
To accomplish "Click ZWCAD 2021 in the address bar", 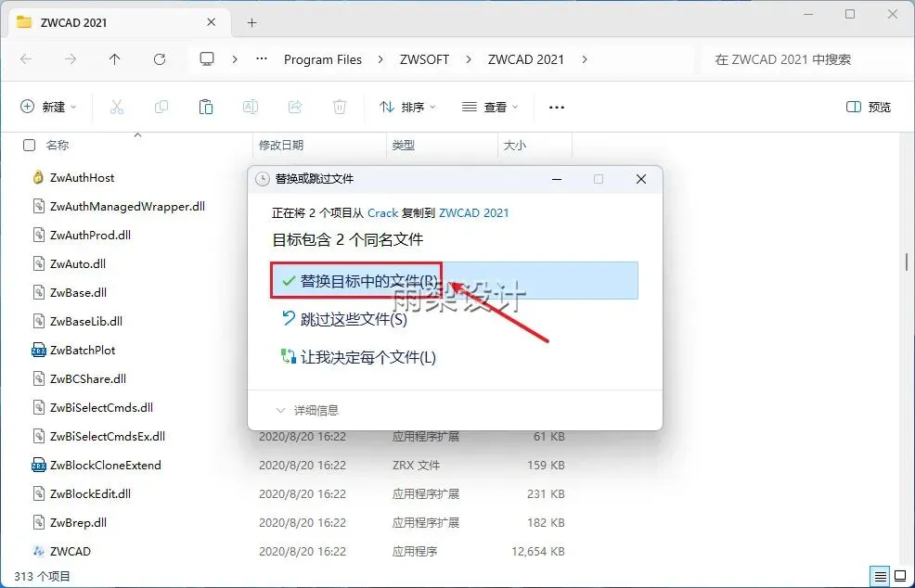I will click(x=526, y=59).
